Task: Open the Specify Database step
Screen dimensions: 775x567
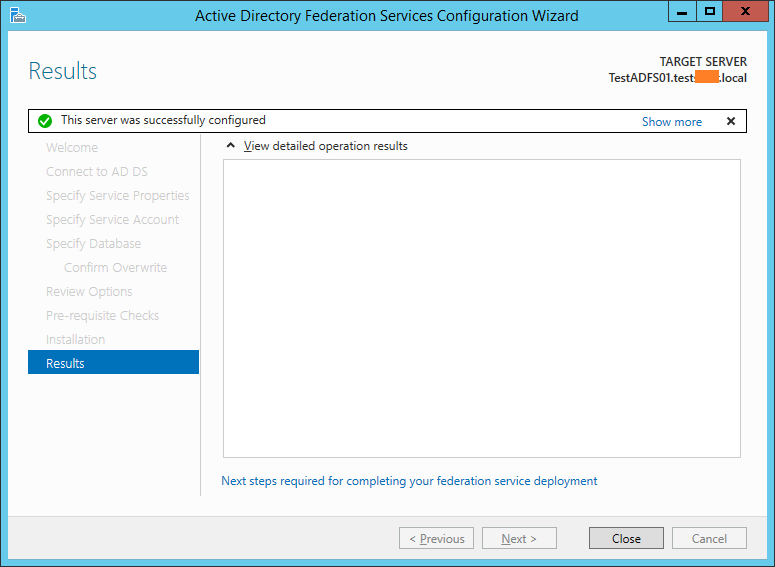Action: tap(93, 244)
